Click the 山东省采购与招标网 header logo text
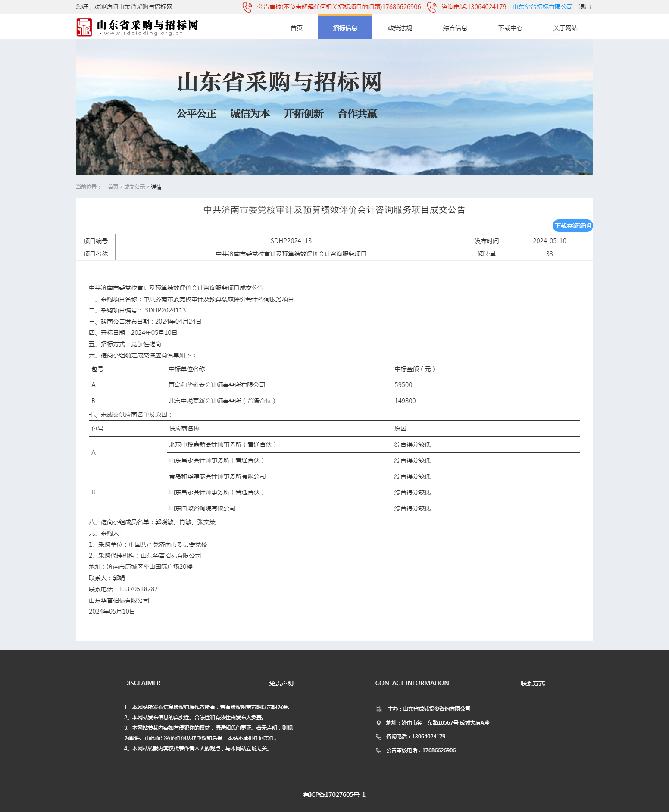Image resolution: width=669 pixels, height=812 pixels. tap(147, 27)
